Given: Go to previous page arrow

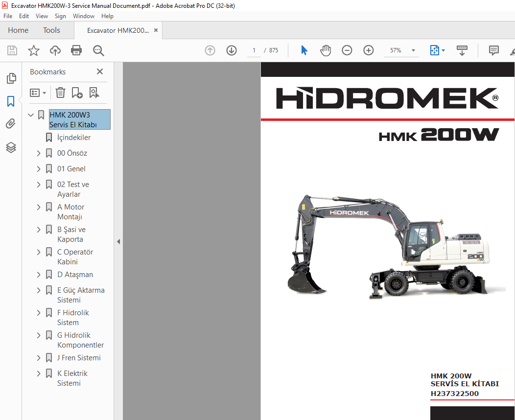Looking at the screenshot, I should [210, 50].
